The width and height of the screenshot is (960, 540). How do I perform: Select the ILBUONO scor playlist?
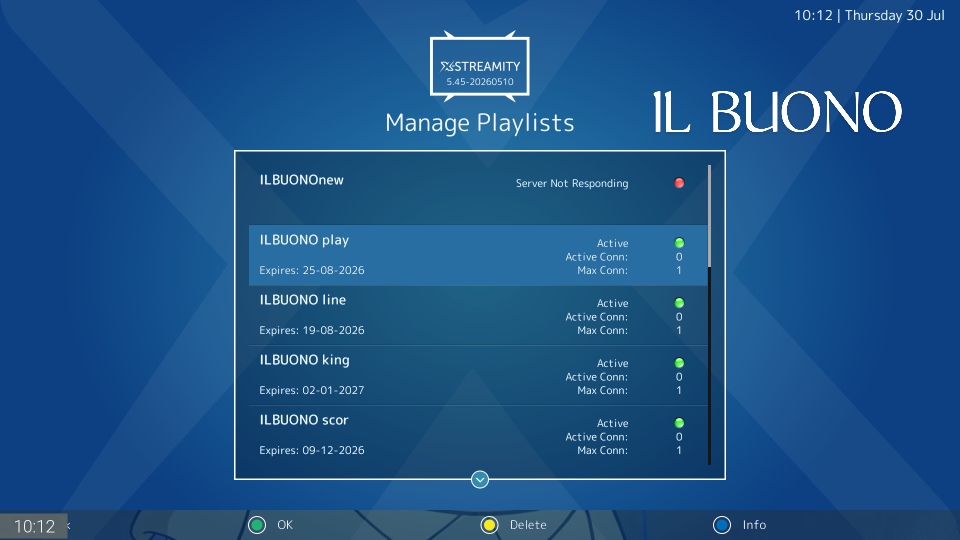click(x=478, y=435)
